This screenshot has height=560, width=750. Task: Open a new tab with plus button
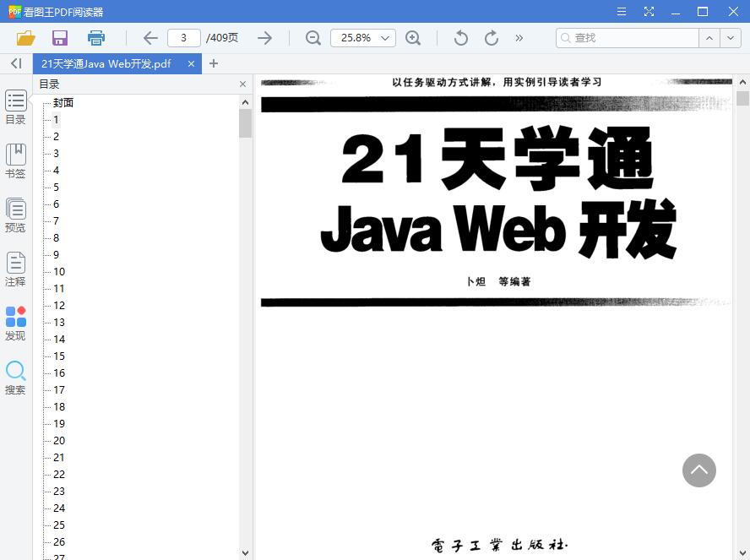214,63
